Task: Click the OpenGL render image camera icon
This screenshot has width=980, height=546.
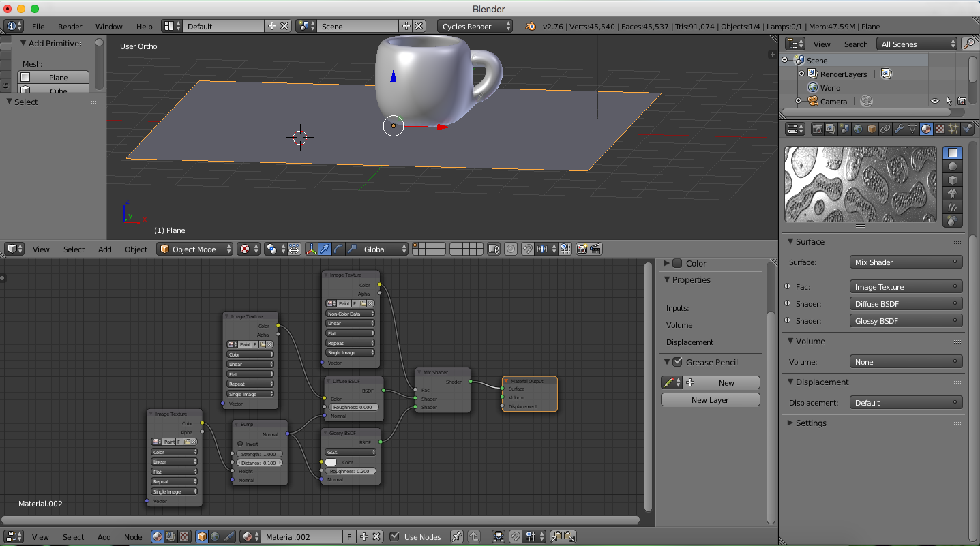Action: pos(582,249)
